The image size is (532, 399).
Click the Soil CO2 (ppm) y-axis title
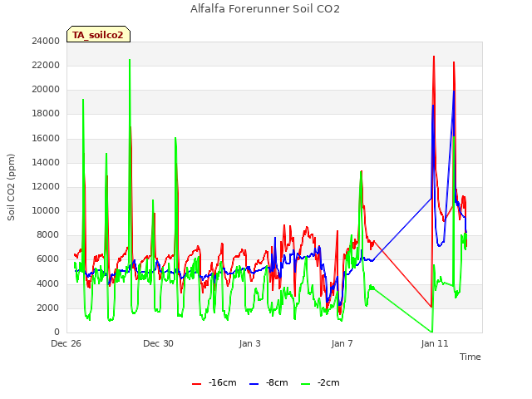pyautogui.click(x=11, y=187)
